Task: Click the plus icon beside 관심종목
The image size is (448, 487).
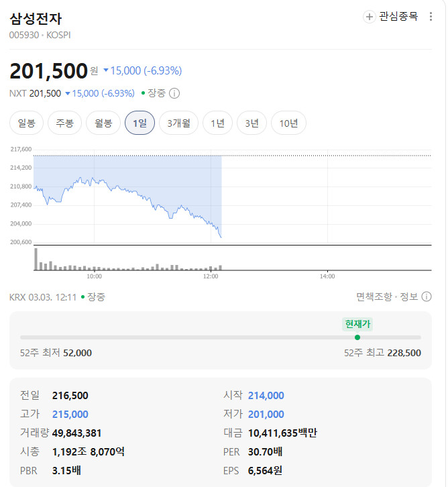Action: pyautogui.click(x=370, y=17)
